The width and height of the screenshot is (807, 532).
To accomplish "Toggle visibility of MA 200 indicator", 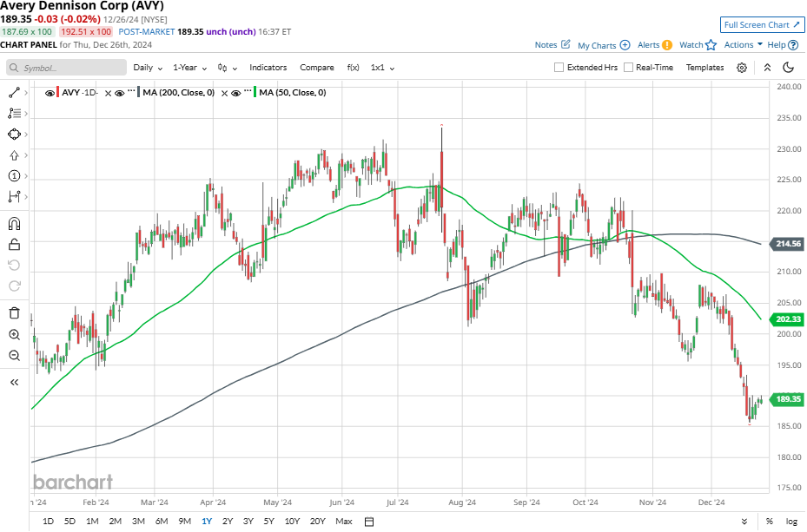I will pyautogui.click(x=119, y=93).
